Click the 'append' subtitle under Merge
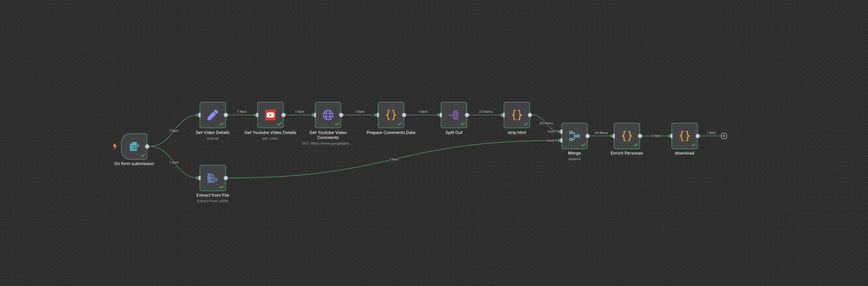 [574, 159]
